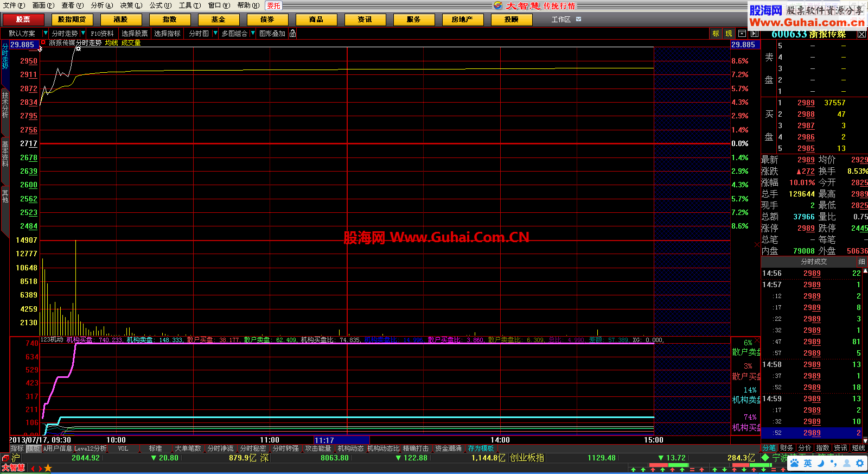Select the 大单笔数 indicator tab
The height and width of the screenshot is (474, 868).
[x=188, y=448]
